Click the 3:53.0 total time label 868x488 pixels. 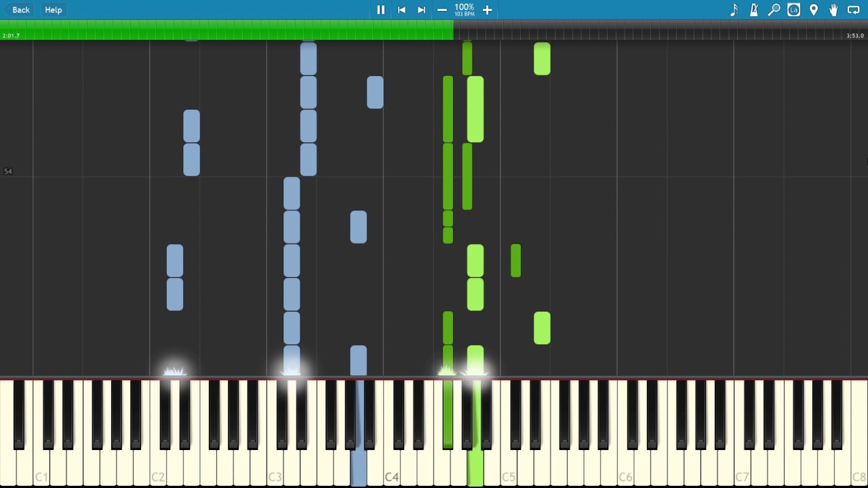coord(855,36)
